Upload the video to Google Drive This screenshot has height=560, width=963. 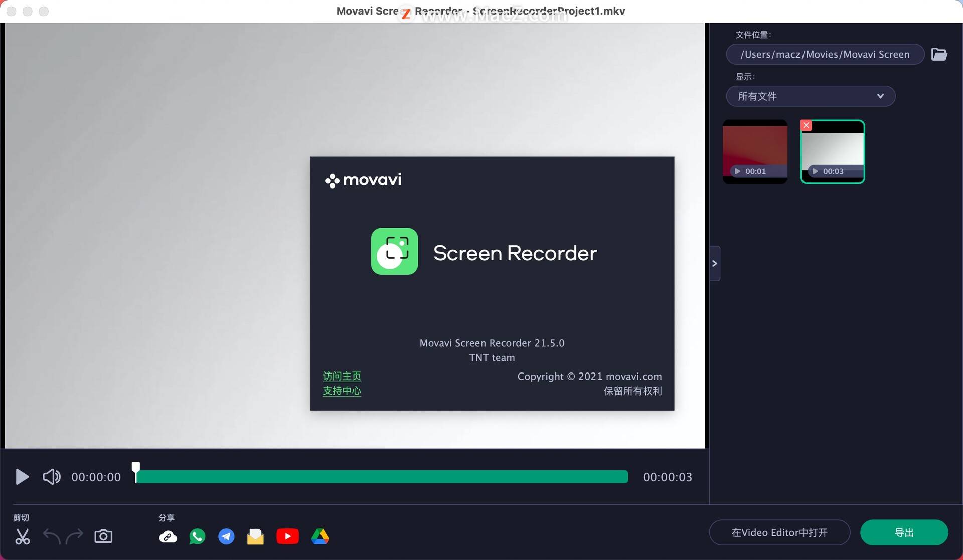[320, 536]
